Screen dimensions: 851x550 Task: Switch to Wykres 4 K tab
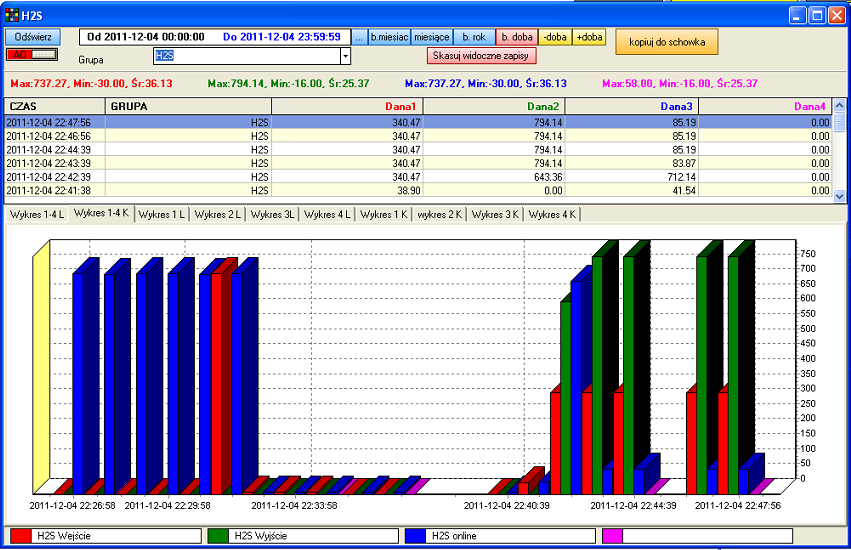tap(552, 214)
